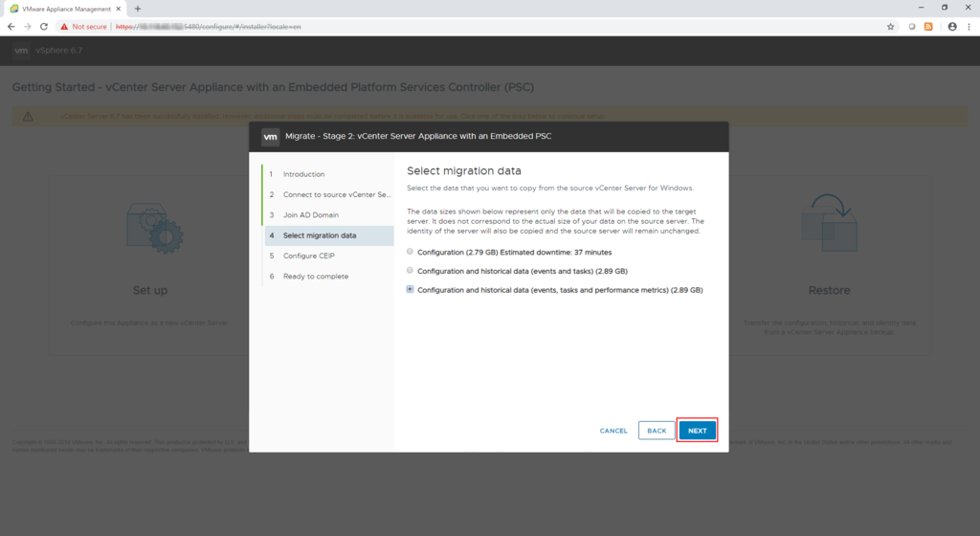Click the orange RSS extension icon
Screen dimensions: 980x536
pyautogui.click(x=928, y=26)
